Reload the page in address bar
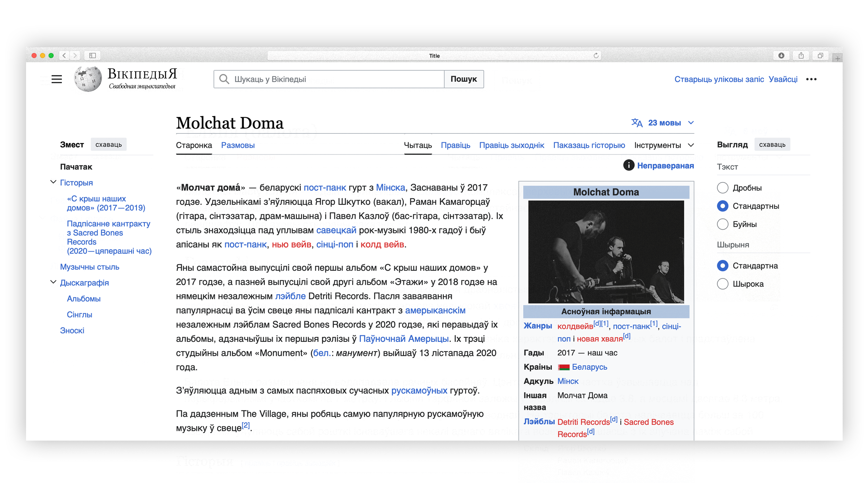 596,56
